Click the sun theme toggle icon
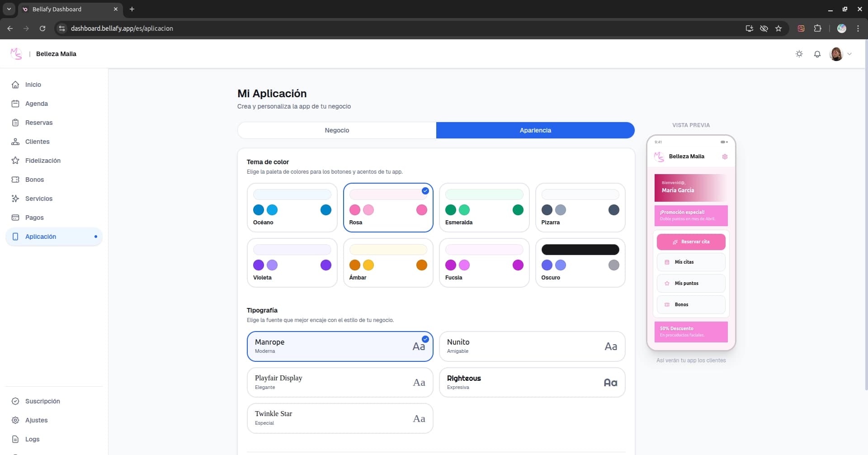The width and height of the screenshot is (868, 455). pyautogui.click(x=799, y=54)
